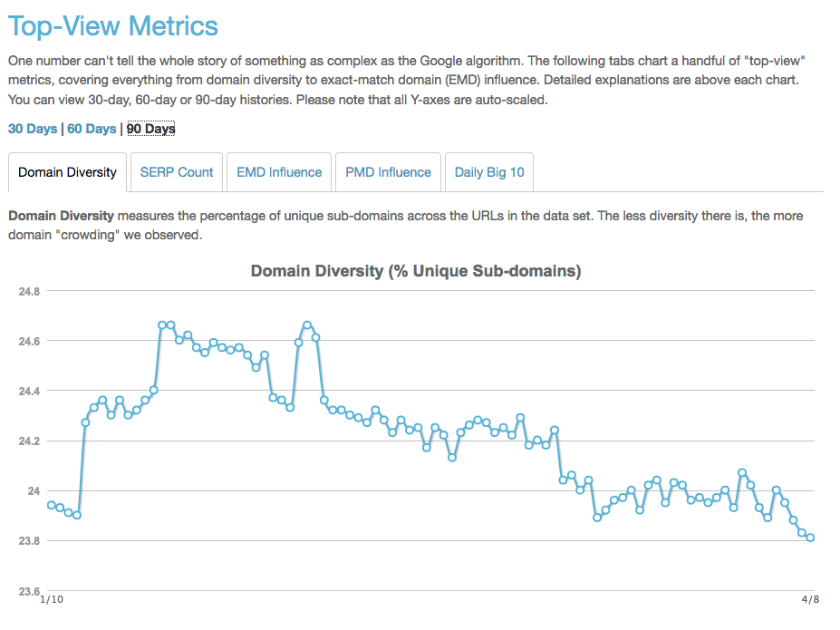Select the Domain Diversity tab

tap(67, 172)
